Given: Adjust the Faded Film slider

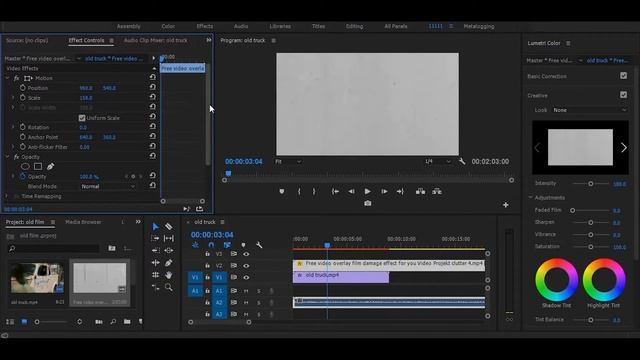Looking at the screenshot, I should (573, 211).
